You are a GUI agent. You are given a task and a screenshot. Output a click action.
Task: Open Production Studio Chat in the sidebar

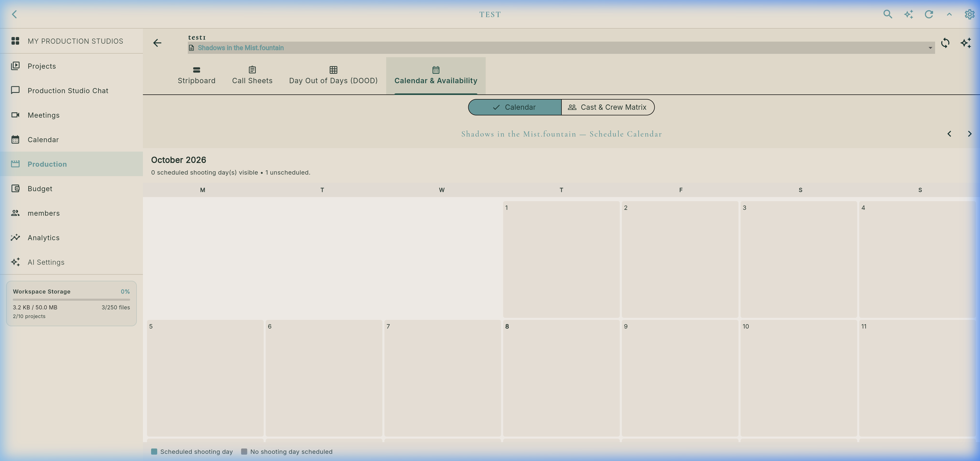click(x=71, y=91)
